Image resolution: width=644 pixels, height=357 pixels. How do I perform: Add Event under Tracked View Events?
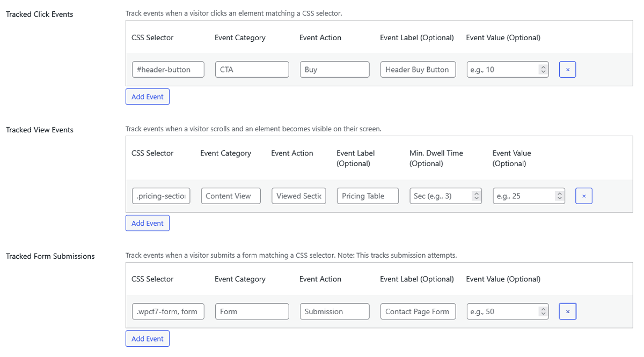[147, 223]
